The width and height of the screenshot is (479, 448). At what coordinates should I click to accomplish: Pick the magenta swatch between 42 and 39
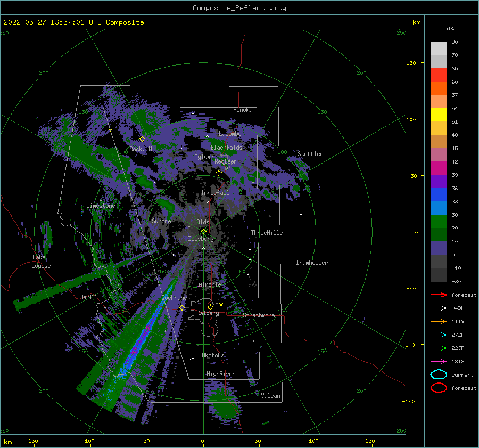(x=439, y=168)
